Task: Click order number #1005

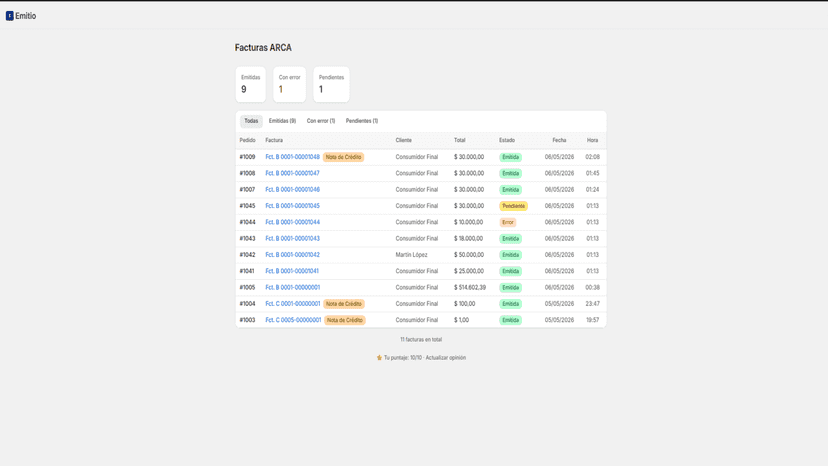Action: (x=247, y=287)
